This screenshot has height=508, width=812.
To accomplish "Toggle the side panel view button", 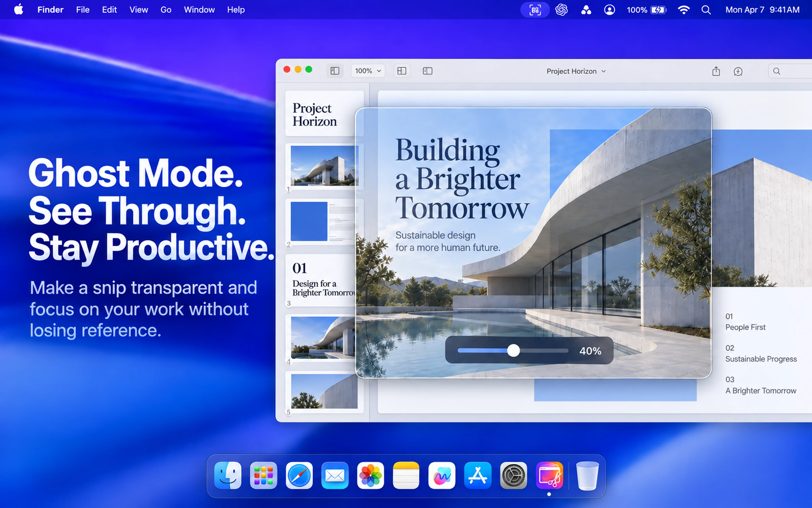I will click(427, 71).
